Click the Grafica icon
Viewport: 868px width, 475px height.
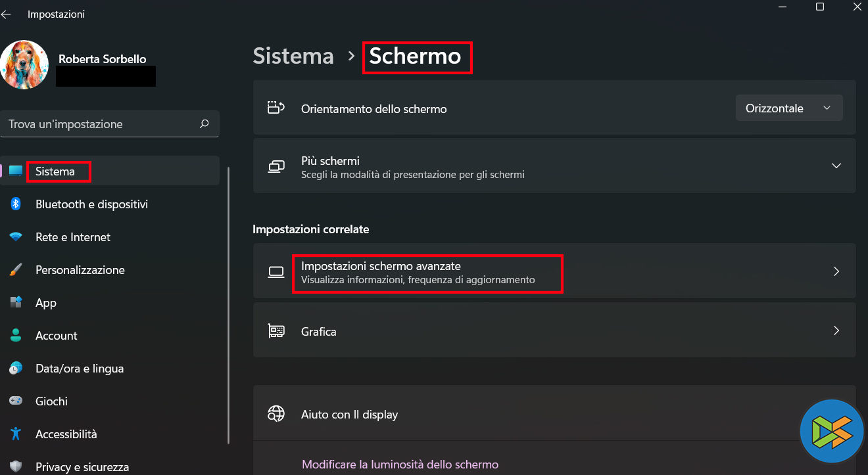pos(276,331)
